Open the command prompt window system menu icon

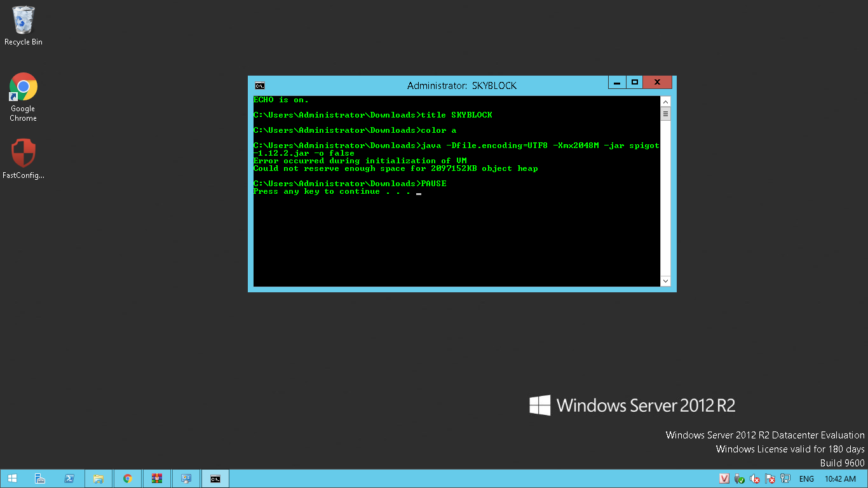[260, 85]
